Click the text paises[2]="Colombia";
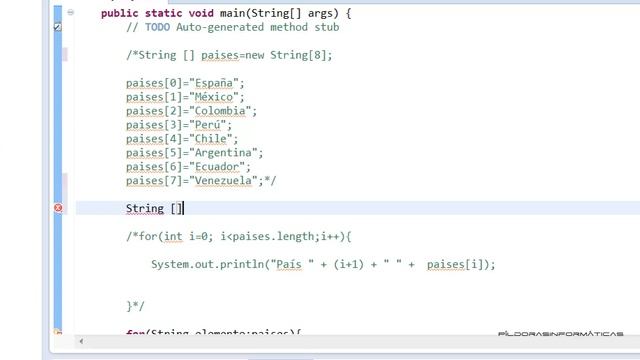 [191, 111]
